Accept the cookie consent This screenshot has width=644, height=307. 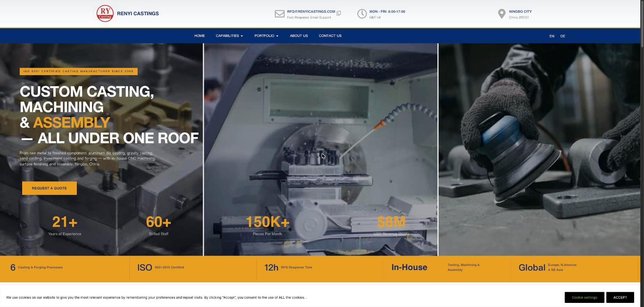coord(620,297)
